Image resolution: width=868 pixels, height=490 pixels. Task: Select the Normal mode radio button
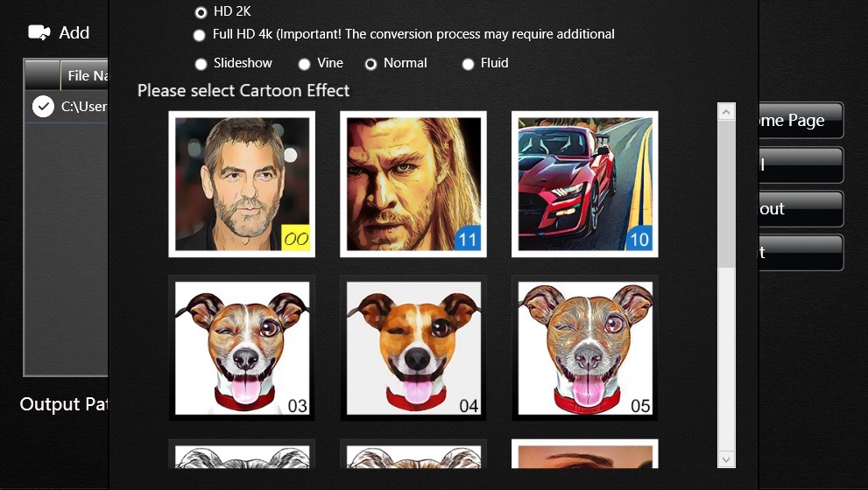(x=370, y=64)
